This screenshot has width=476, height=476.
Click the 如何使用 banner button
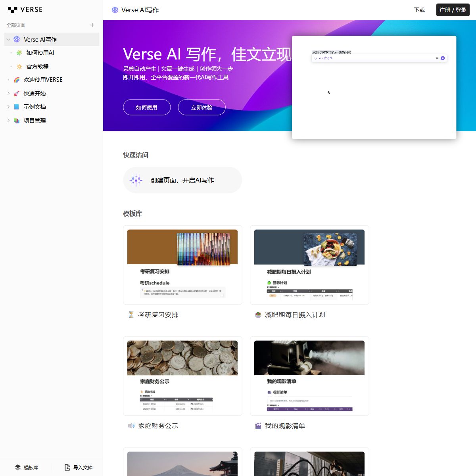point(147,107)
